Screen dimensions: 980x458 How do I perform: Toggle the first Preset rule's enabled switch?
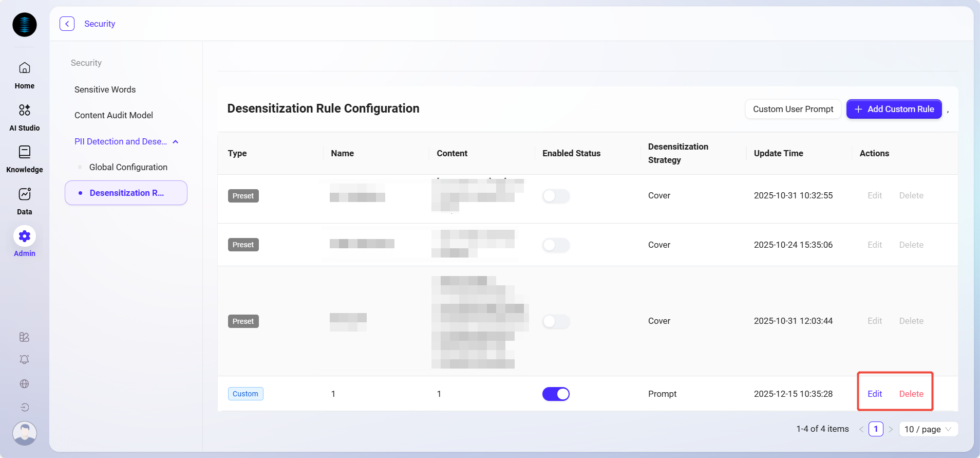coord(556,196)
